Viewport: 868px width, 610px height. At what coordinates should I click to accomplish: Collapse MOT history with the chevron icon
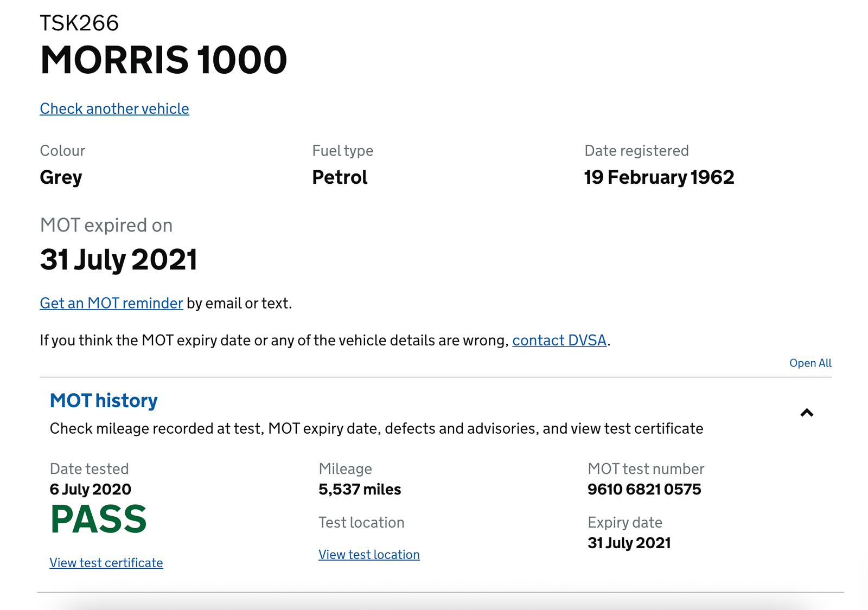[807, 413]
